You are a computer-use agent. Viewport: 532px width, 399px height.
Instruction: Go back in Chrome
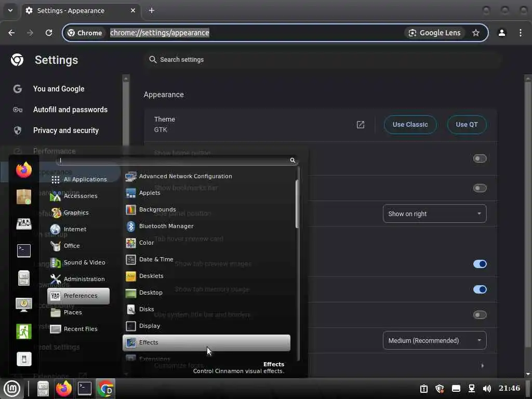[x=11, y=33]
